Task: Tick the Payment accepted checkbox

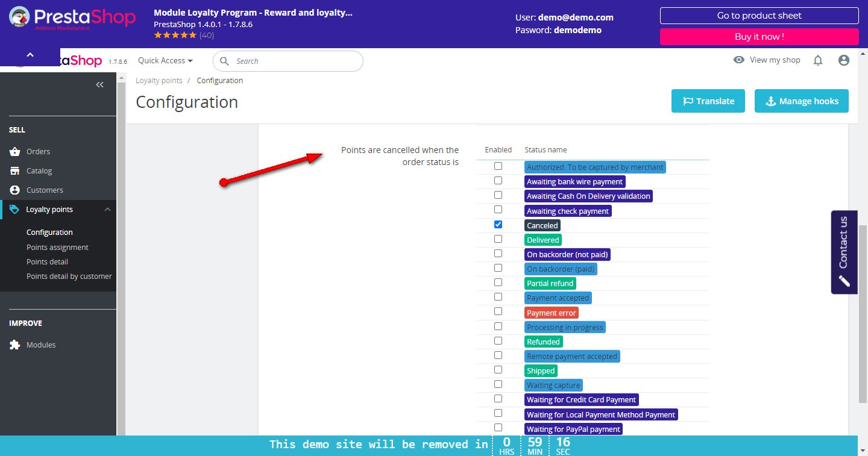Action: [x=498, y=296]
